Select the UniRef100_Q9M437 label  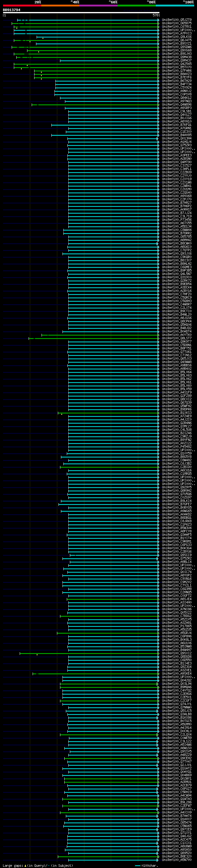[176, 60]
